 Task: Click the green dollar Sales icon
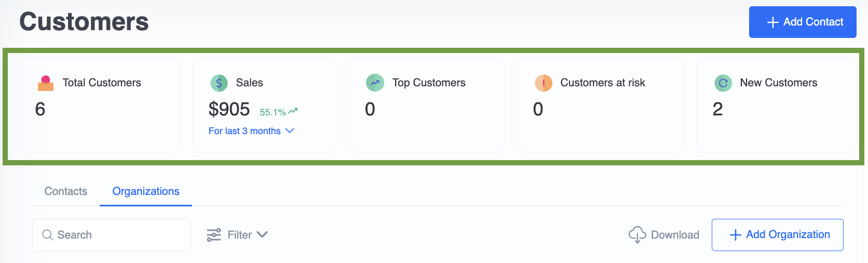219,83
